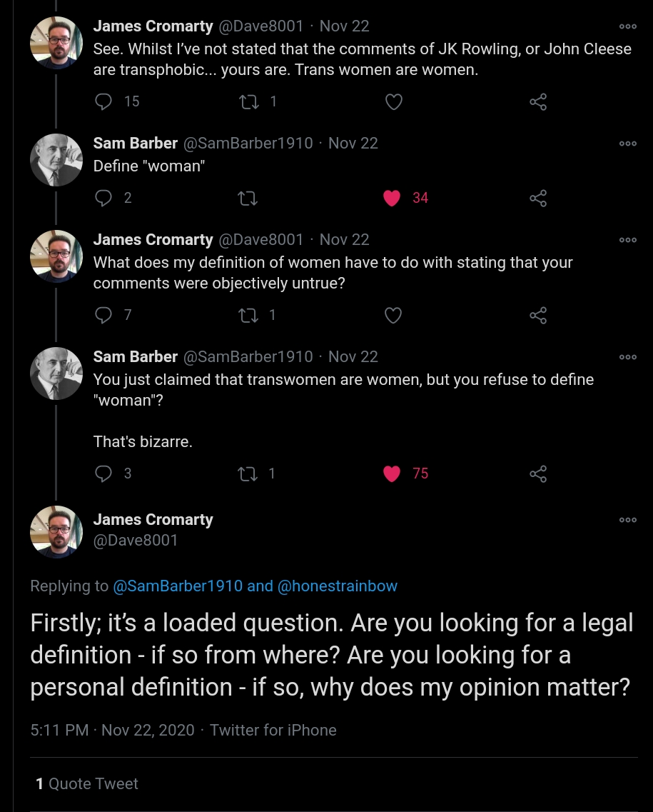View the 1 Quote Tweet
Screen dimensions: 653x812
coord(87,783)
